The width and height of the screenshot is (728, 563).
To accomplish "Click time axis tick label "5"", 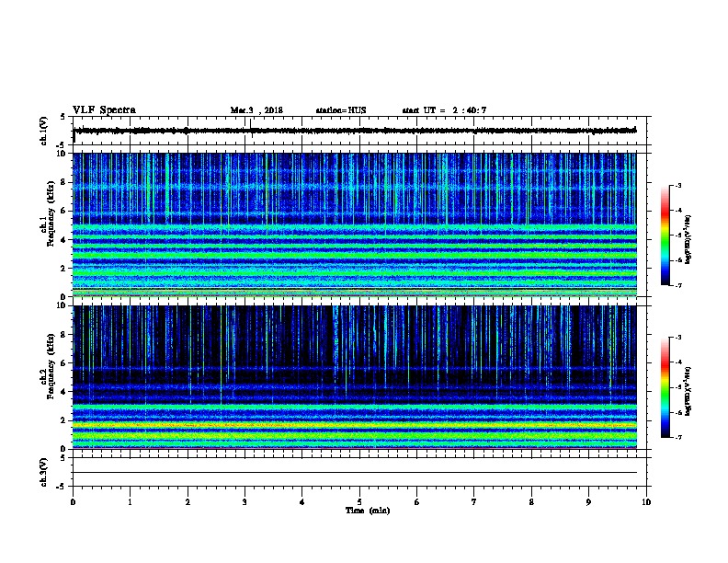I will (359, 502).
